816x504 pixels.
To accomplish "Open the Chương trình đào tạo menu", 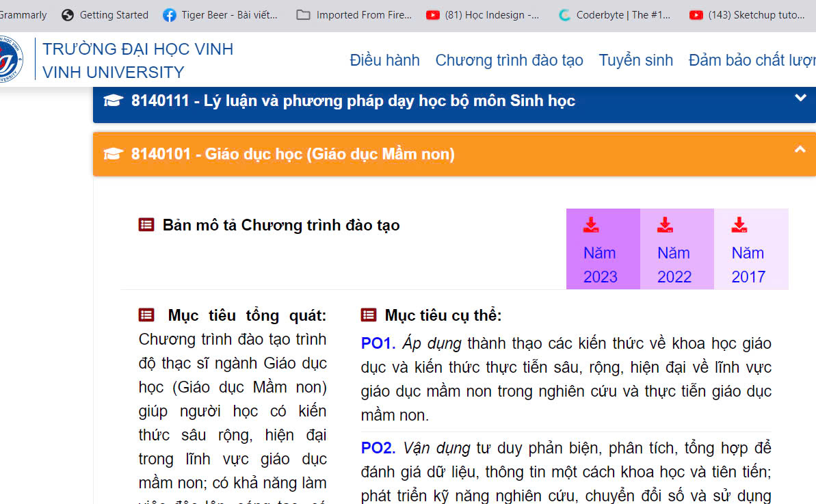I will click(x=509, y=60).
